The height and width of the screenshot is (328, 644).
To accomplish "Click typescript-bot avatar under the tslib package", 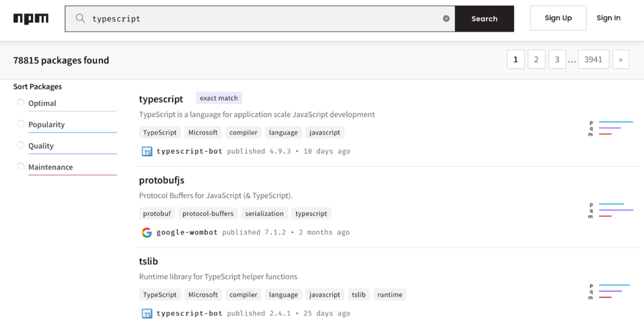I will pos(147,314).
